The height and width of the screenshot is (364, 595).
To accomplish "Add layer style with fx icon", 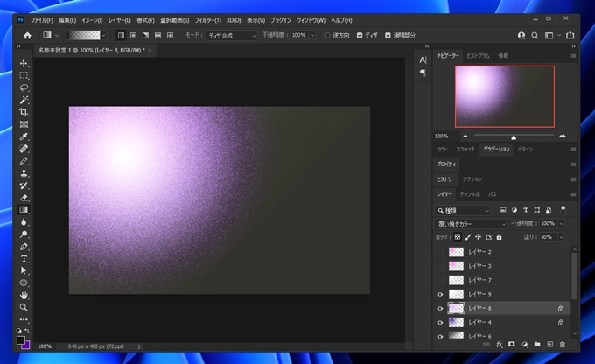I will (x=500, y=345).
